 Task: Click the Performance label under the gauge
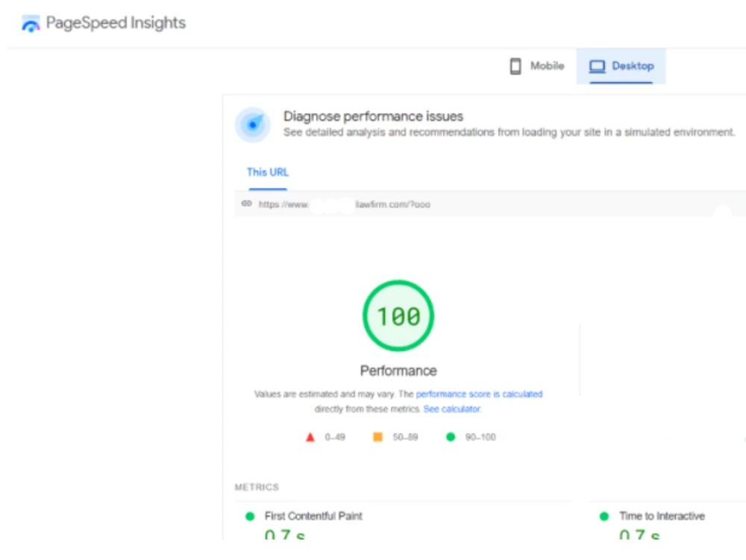point(398,371)
